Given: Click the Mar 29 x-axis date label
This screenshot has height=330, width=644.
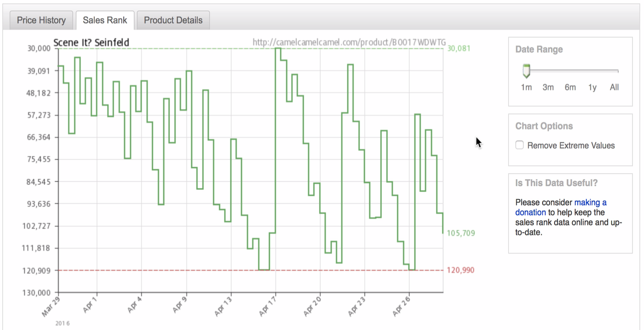Looking at the screenshot, I should pos(52,306).
